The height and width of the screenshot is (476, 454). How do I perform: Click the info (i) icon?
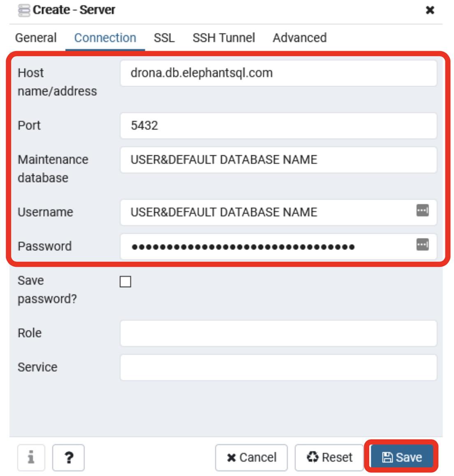31,457
